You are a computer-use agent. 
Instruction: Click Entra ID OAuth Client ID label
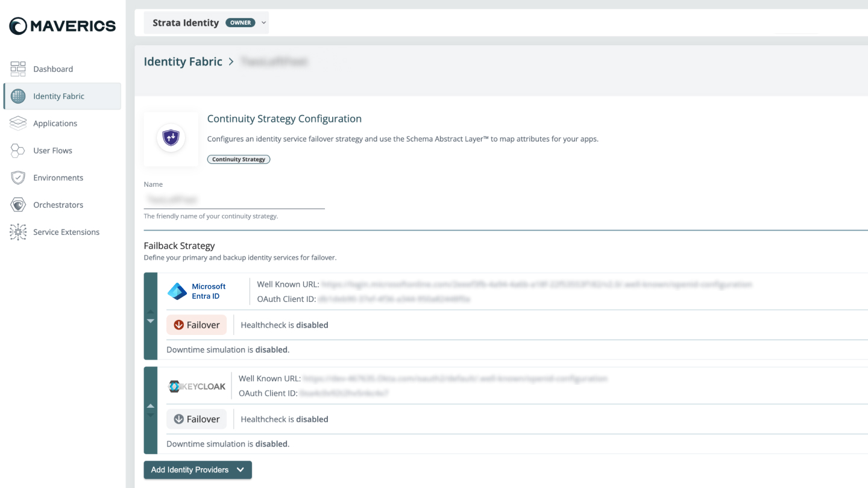[286, 298]
